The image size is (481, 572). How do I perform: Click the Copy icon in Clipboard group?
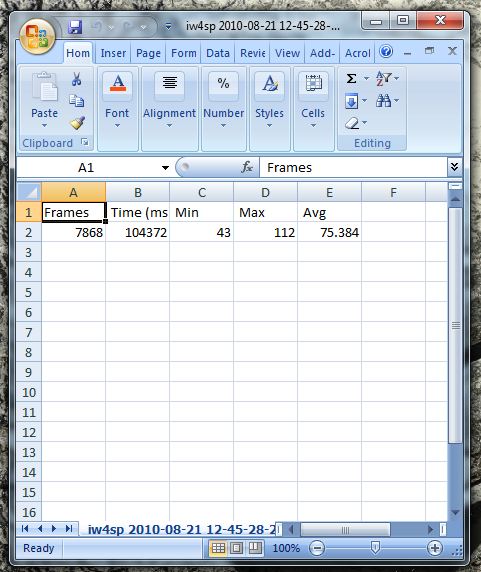click(77, 101)
